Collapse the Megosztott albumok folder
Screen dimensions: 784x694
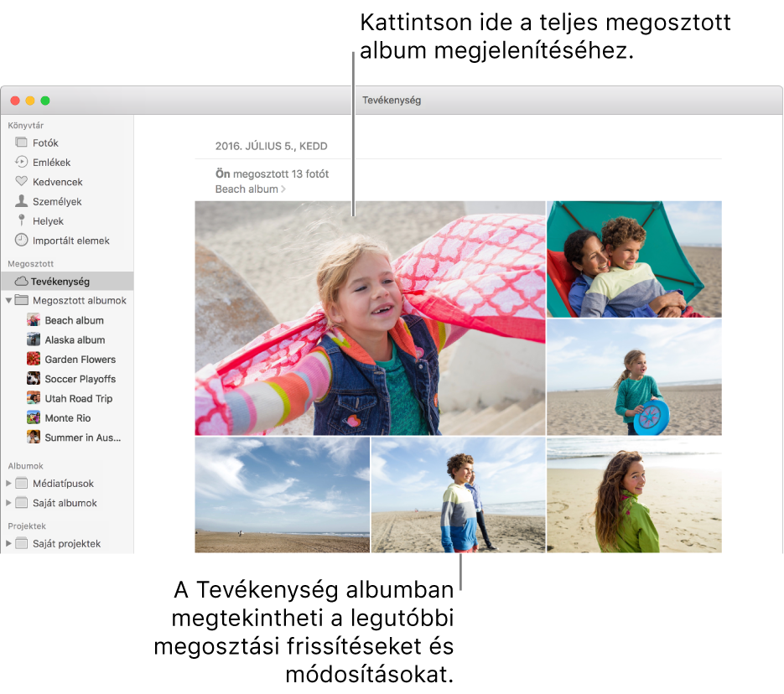click(x=9, y=300)
